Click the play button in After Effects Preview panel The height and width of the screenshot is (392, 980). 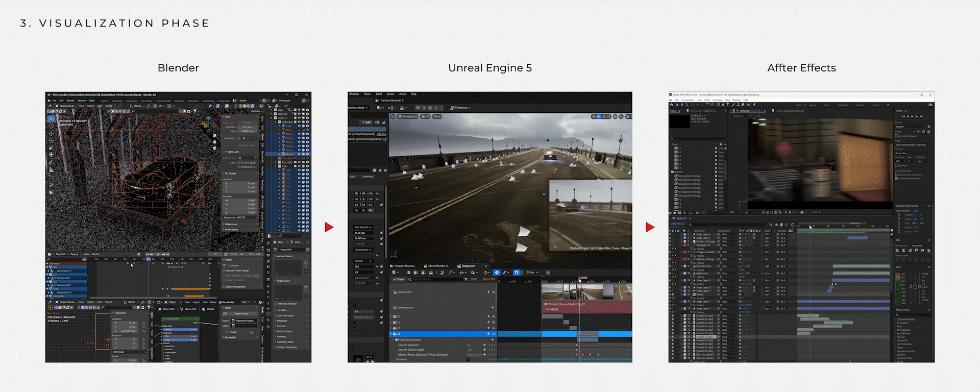(912, 116)
